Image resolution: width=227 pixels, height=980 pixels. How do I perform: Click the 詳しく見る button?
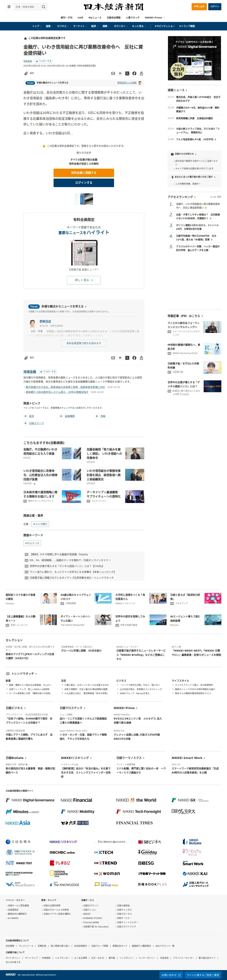(84, 280)
